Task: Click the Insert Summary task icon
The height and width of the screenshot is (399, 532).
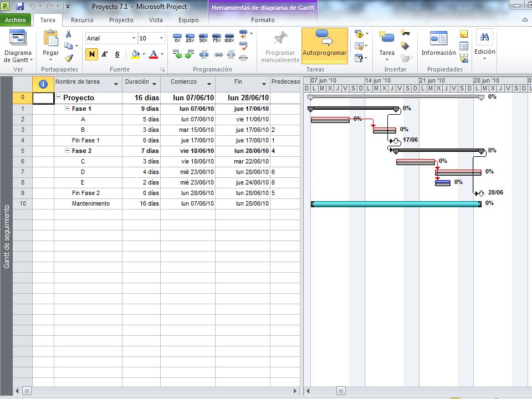Action: click(x=405, y=33)
